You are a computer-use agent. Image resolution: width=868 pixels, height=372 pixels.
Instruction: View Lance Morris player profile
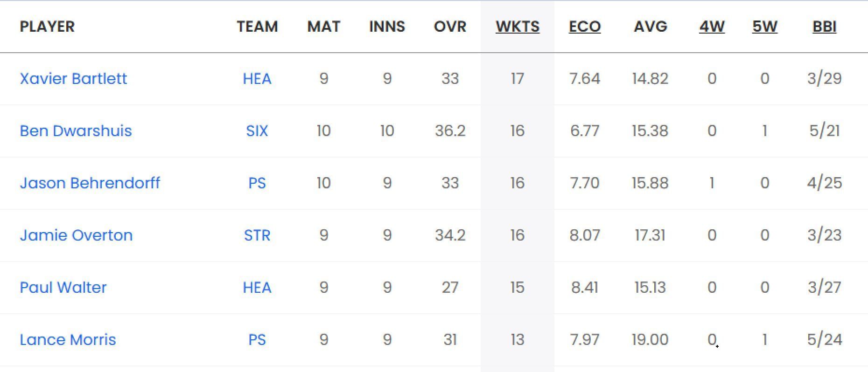(68, 339)
